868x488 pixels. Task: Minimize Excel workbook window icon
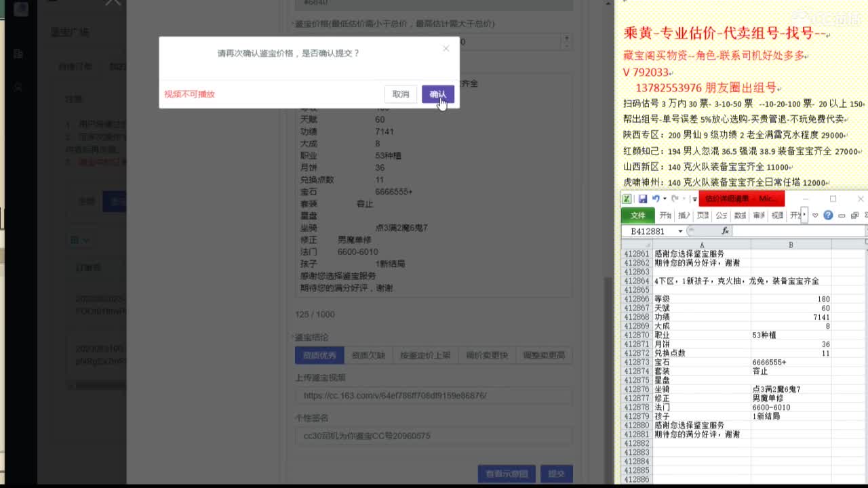pos(842,216)
